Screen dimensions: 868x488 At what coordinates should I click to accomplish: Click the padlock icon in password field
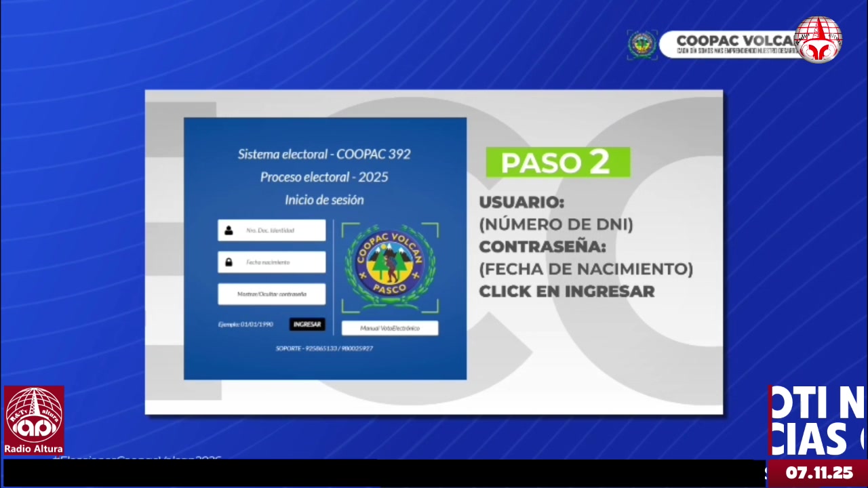coord(229,262)
